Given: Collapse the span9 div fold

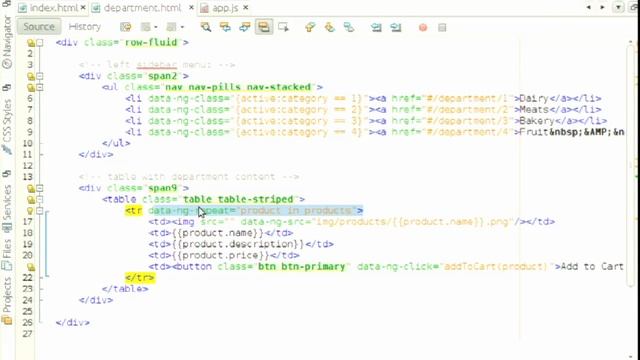Looking at the screenshot, I should click(x=40, y=188).
